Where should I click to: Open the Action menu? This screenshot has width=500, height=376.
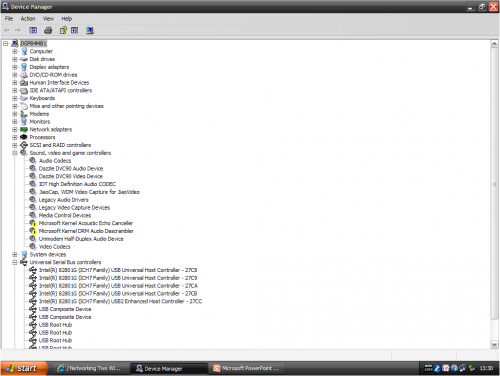28,19
